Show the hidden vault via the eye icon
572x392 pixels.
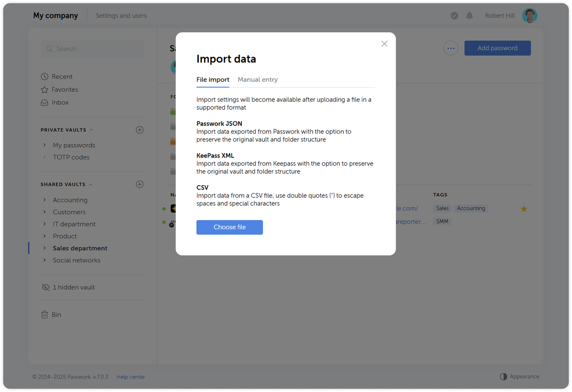[x=45, y=287]
